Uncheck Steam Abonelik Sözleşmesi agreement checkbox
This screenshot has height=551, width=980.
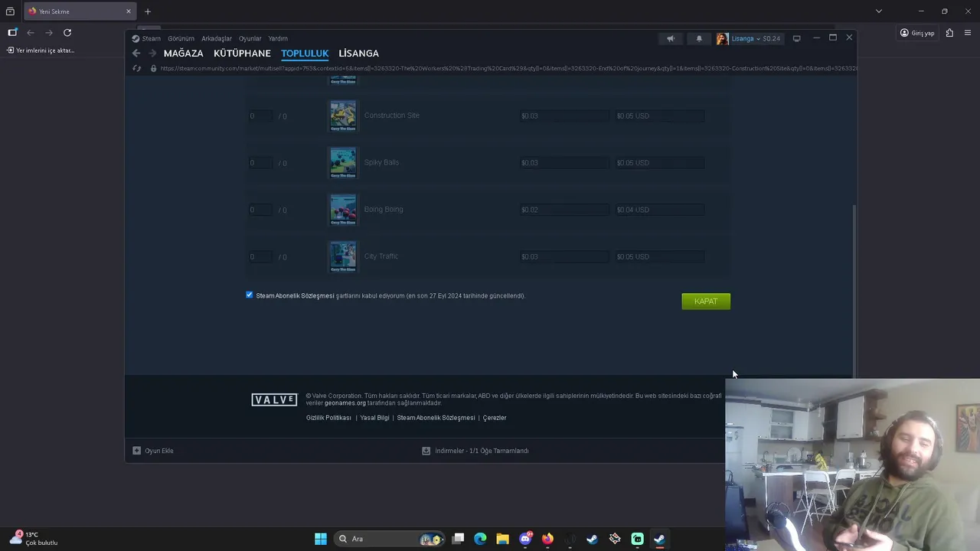pos(249,295)
